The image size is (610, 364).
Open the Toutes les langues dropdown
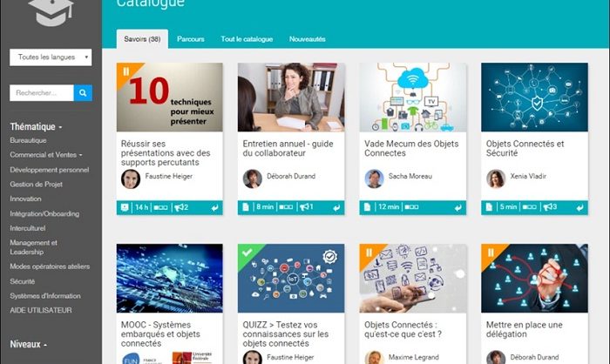tap(51, 57)
